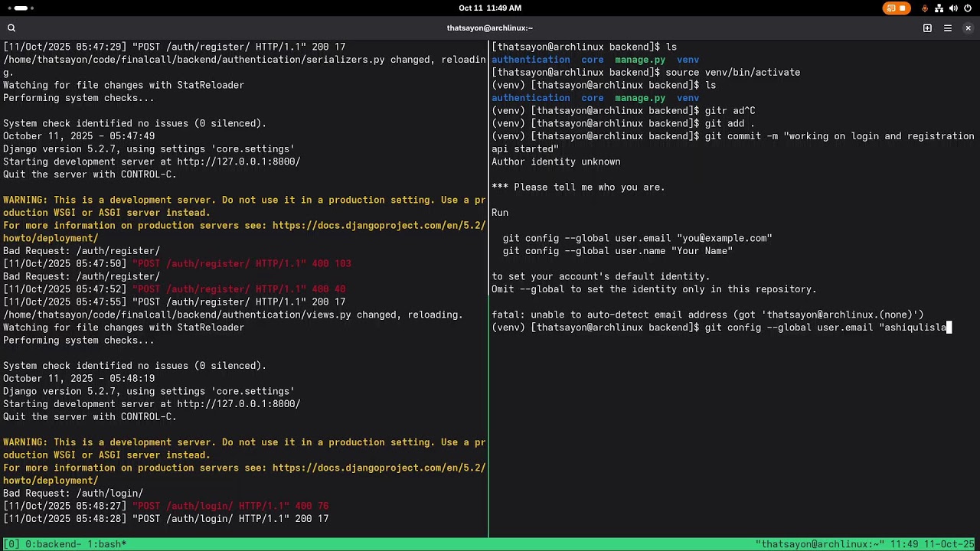The width and height of the screenshot is (980, 551).
Task: Click the terminal title thatsayon@archlinux:~
Action: pos(490,28)
